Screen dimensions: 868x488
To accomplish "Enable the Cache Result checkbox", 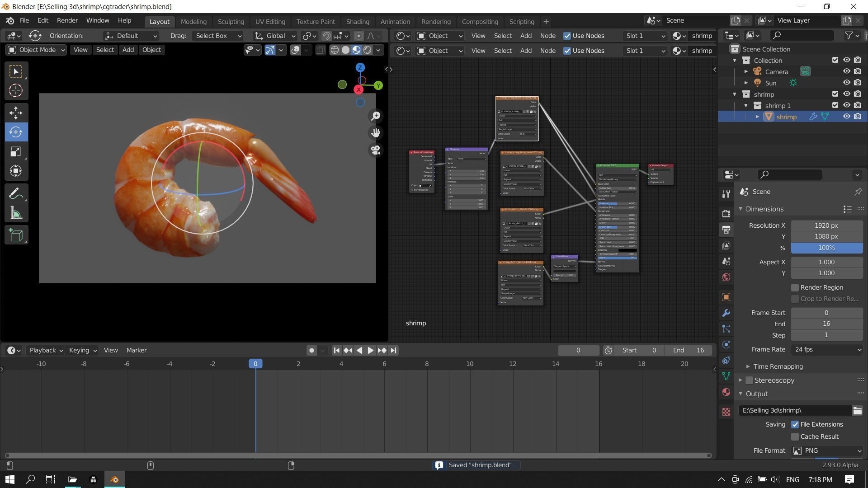I will 795,436.
